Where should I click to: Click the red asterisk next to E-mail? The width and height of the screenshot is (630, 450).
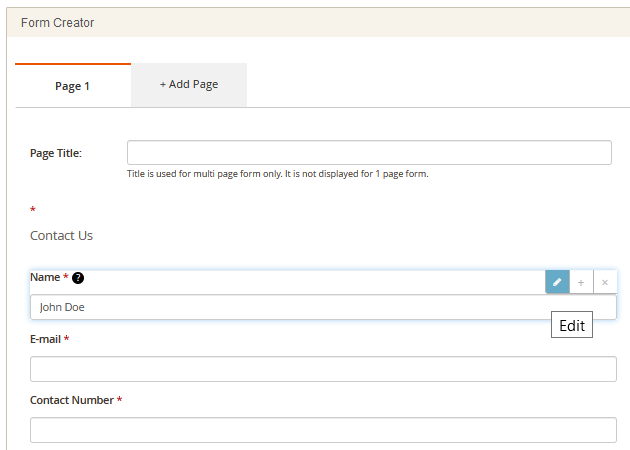coord(67,339)
